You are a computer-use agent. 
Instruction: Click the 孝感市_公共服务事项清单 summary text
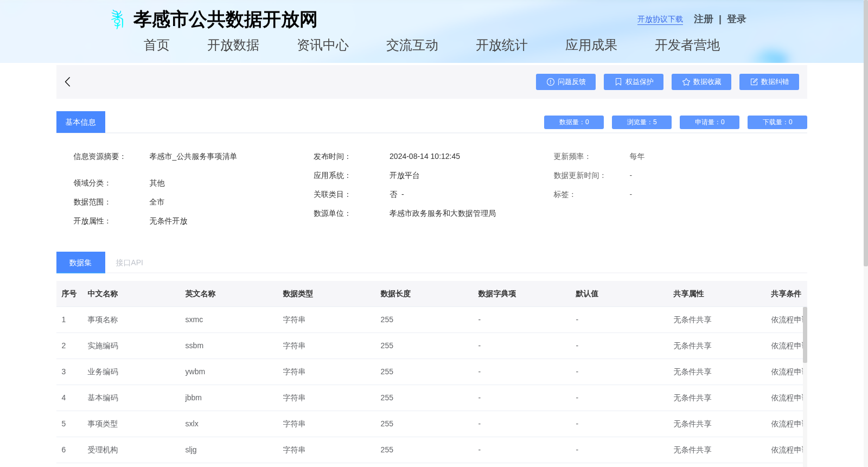(193, 157)
